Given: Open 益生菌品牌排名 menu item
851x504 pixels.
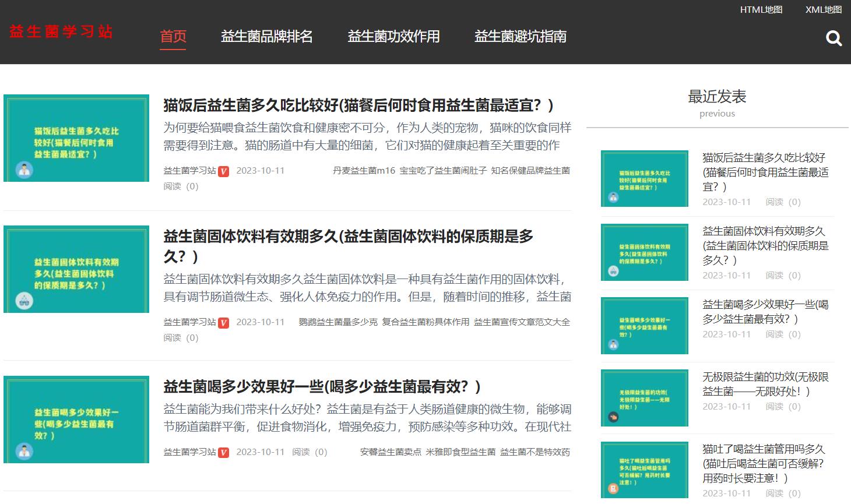Looking at the screenshot, I should [266, 36].
